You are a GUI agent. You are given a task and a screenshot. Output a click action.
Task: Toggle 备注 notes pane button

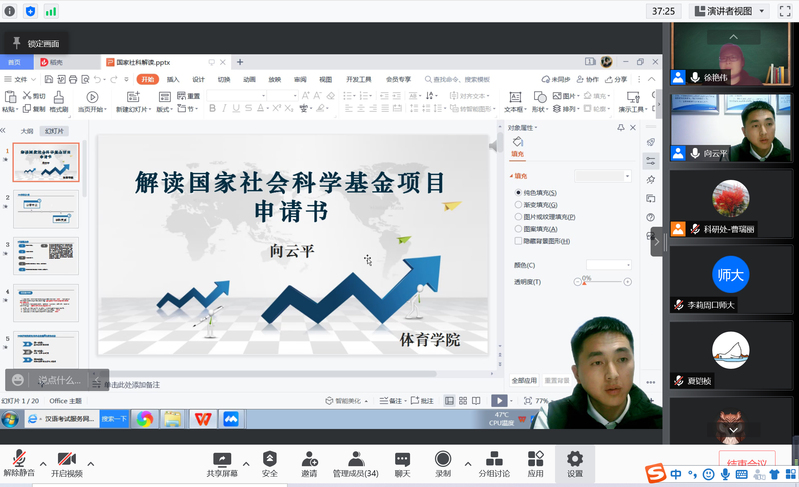tap(391, 401)
